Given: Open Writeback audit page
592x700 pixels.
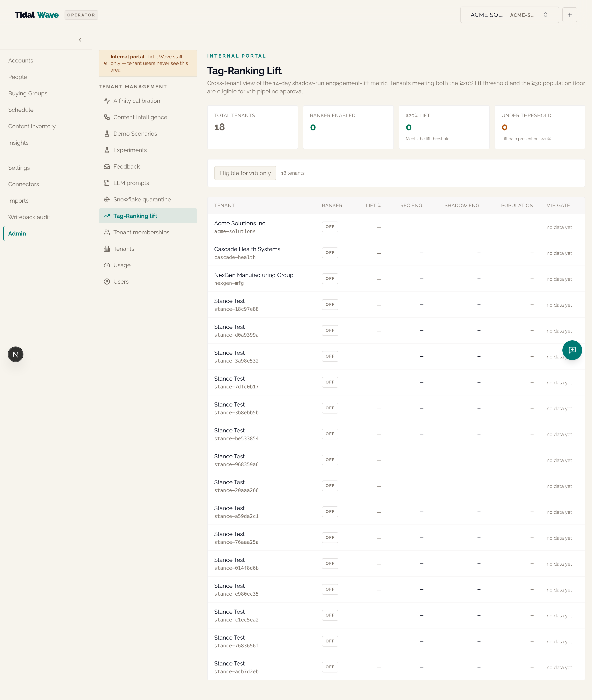Looking at the screenshot, I should (x=29, y=217).
